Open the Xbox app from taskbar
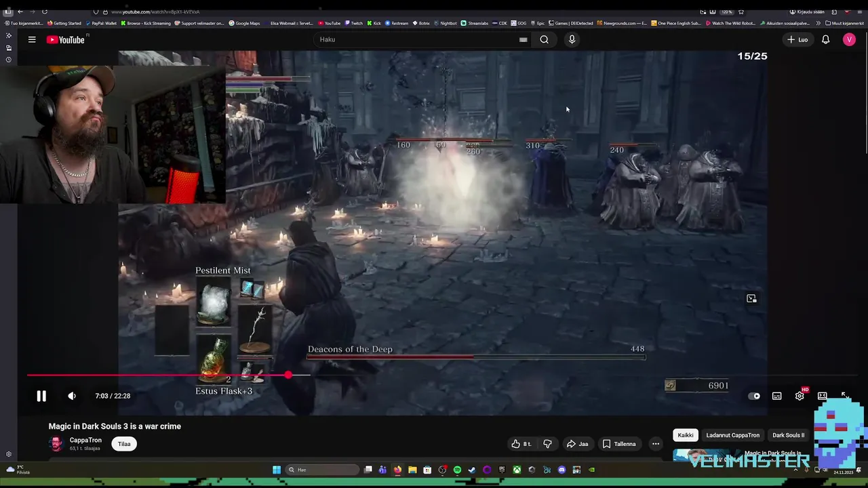The height and width of the screenshot is (488, 868). pos(517,470)
